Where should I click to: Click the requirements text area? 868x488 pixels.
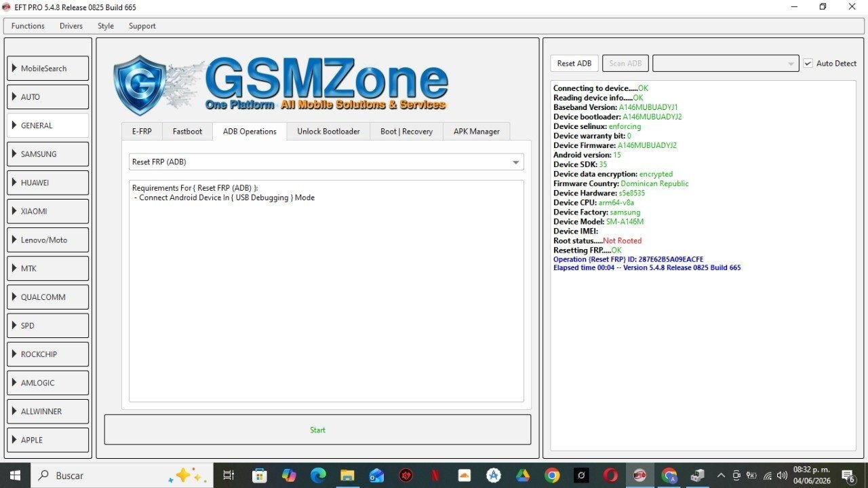[326, 291]
